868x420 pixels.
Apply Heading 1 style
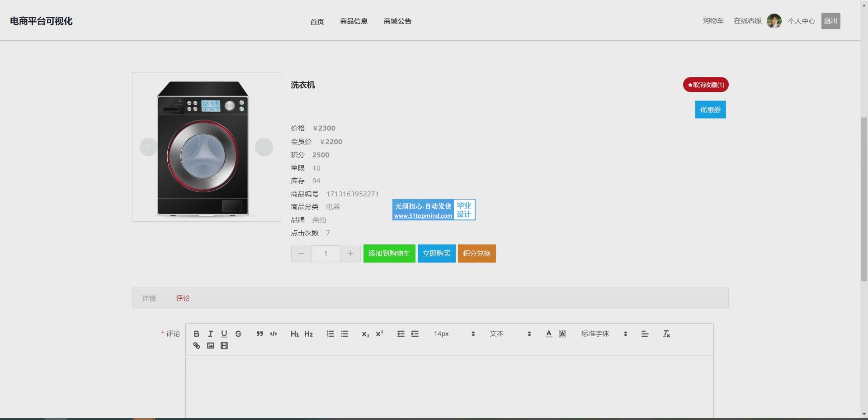point(295,334)
